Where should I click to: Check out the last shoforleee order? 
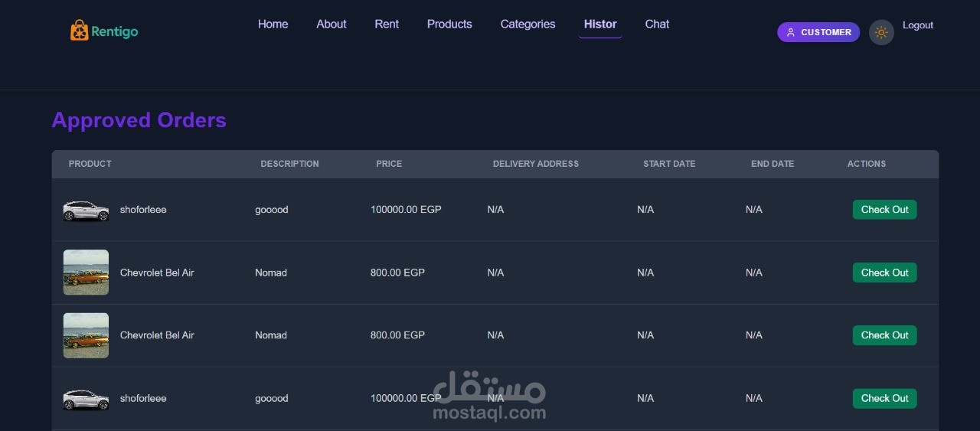pyautogui.click(x=884, y=398)
